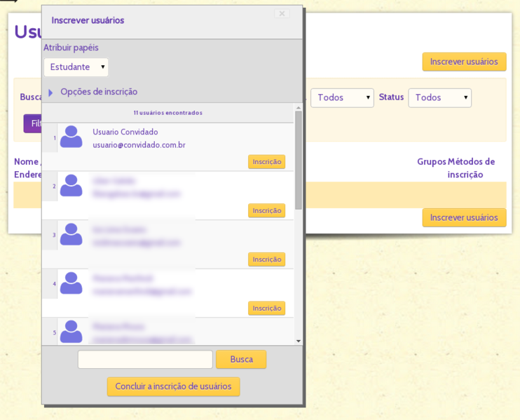Open the Estudante role dropdown

(76, 67)
